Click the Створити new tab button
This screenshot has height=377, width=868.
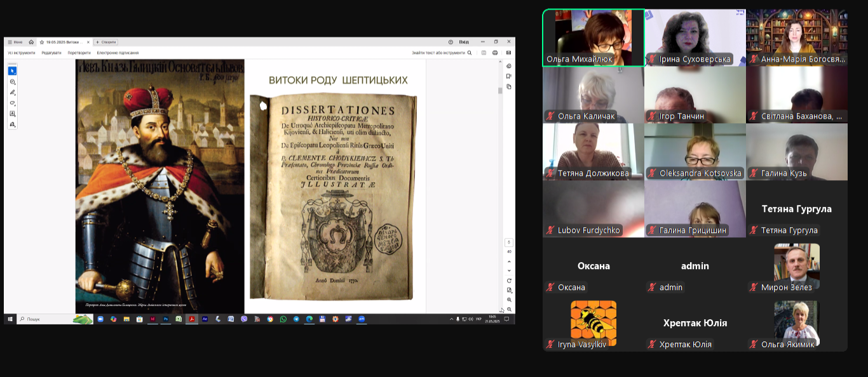coord(105,42)
